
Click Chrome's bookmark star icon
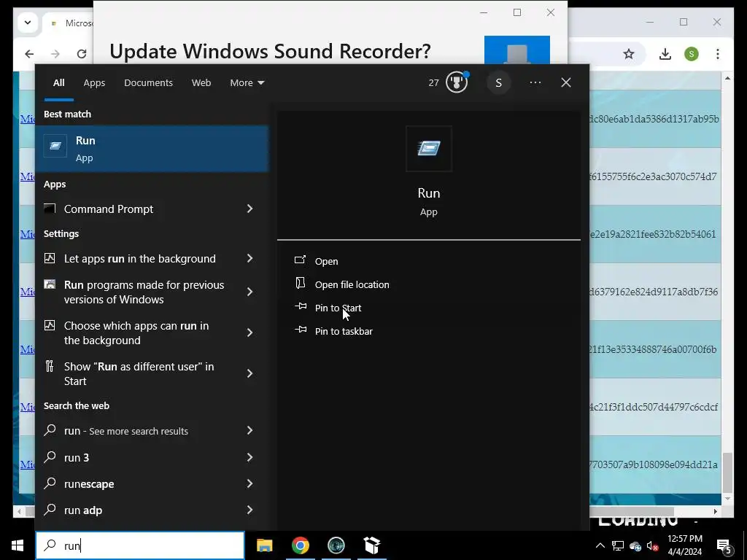coord(629,54)
